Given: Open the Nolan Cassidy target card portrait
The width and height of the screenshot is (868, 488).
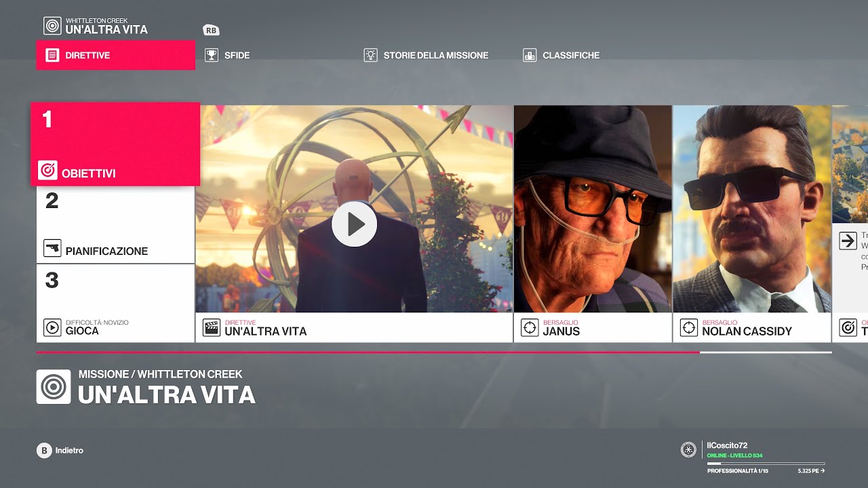Looking at the screenshot, I should tap(752, 209).
